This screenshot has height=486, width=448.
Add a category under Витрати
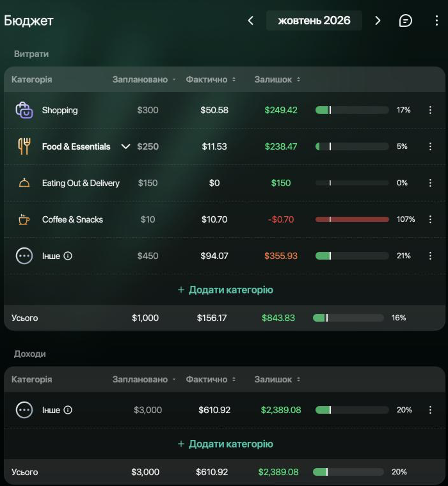click(x=225, y=290)
